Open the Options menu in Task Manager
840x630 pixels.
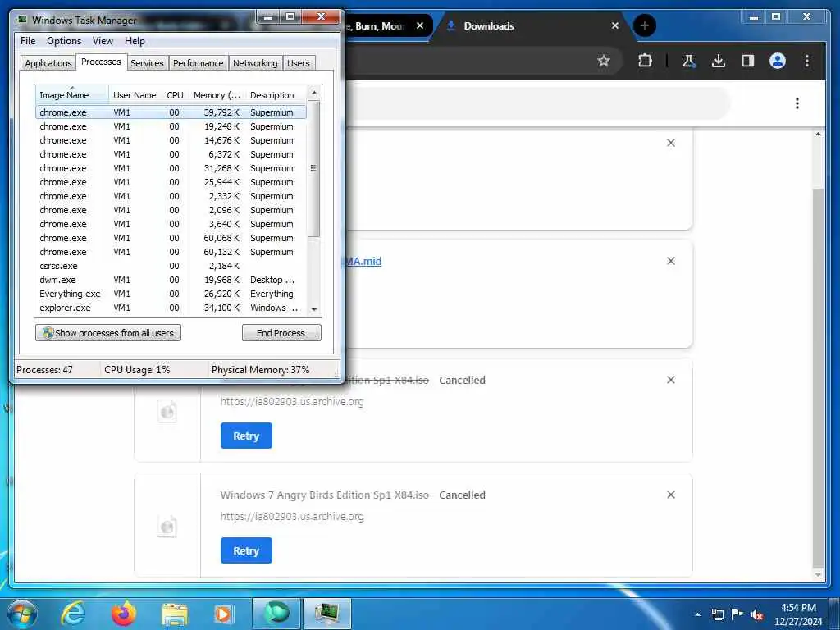pos(64,41)
